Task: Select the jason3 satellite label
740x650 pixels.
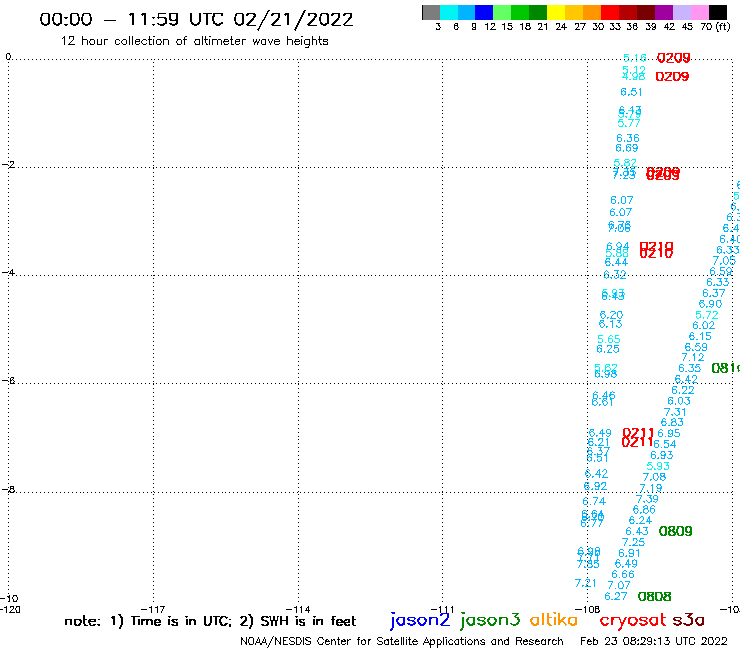Action: 490,620
